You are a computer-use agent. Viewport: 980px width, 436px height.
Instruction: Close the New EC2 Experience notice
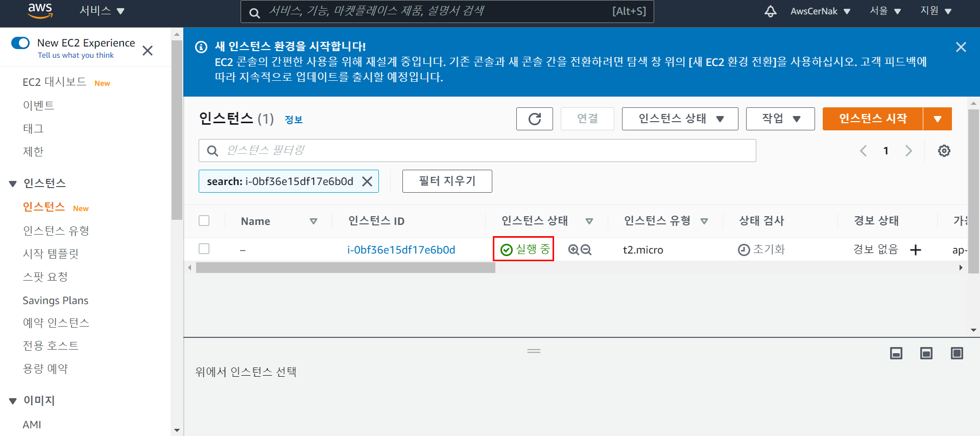pos(148,51)
